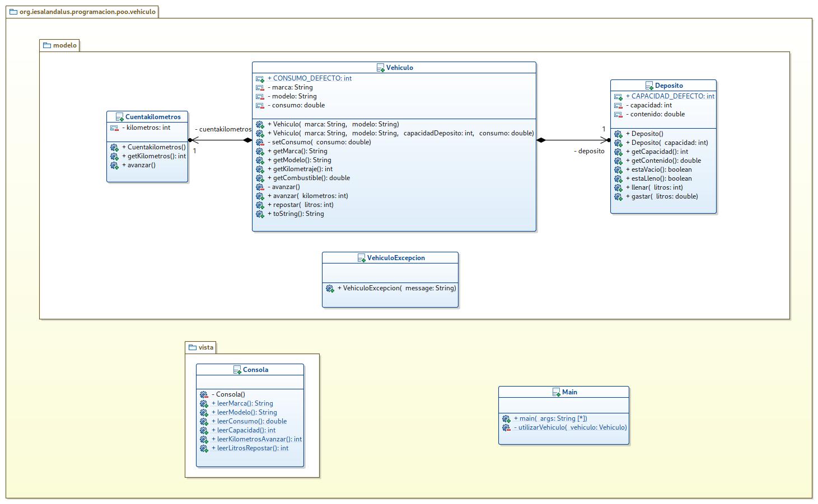Click the deposito association label
Image resolution: width=818 pixels, height=504 pixels.
click(x=589, y=151)
